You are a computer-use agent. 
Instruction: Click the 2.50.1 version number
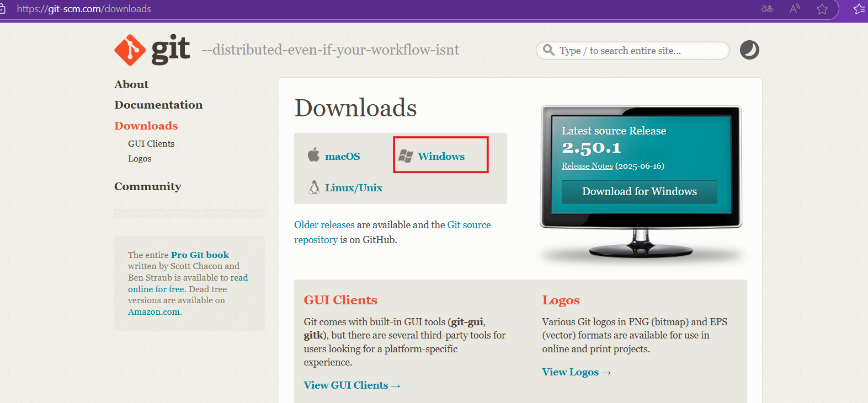(x=591, y=148)
